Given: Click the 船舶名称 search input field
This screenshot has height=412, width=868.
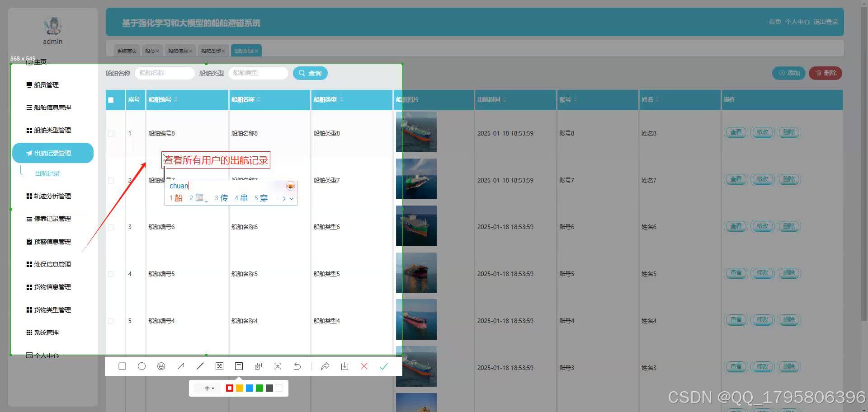Looking at the screenshot, I should tap(165, 73).
